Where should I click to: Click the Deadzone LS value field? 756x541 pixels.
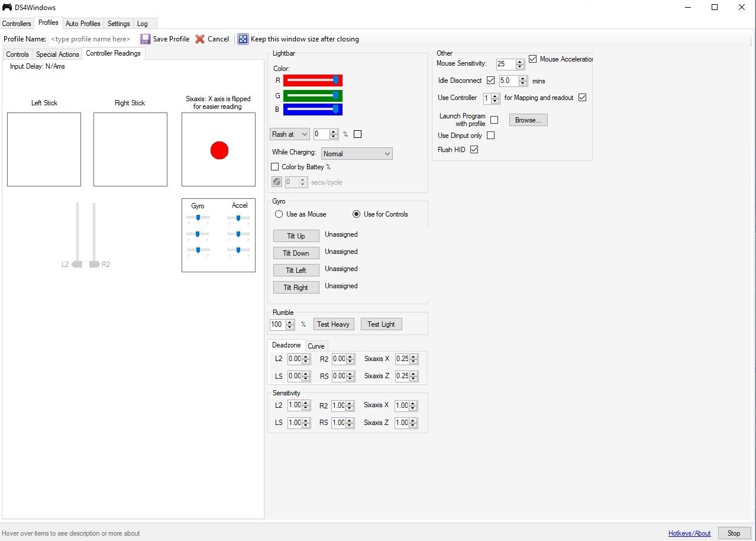click(x=295, y=376)
